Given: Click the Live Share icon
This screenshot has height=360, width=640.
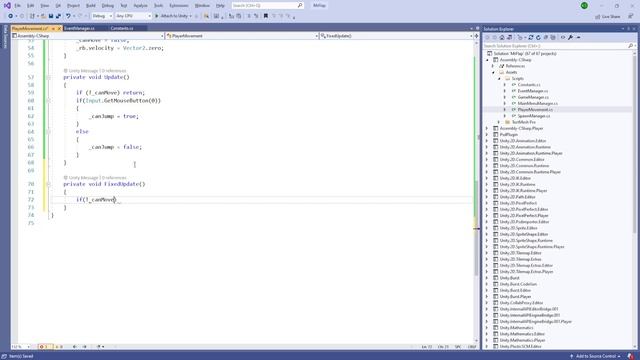Looking at the screenshot, I should point(598,16).
